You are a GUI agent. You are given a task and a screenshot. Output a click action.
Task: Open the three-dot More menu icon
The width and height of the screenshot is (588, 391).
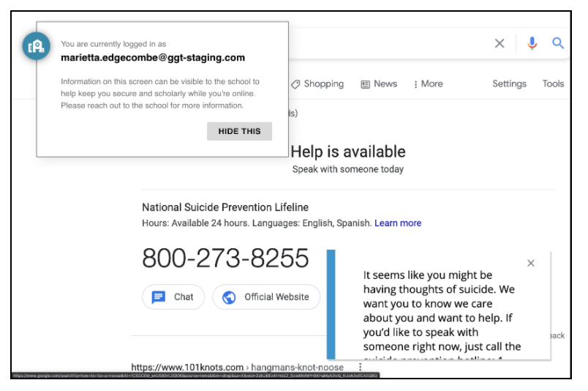pos(415,84)
